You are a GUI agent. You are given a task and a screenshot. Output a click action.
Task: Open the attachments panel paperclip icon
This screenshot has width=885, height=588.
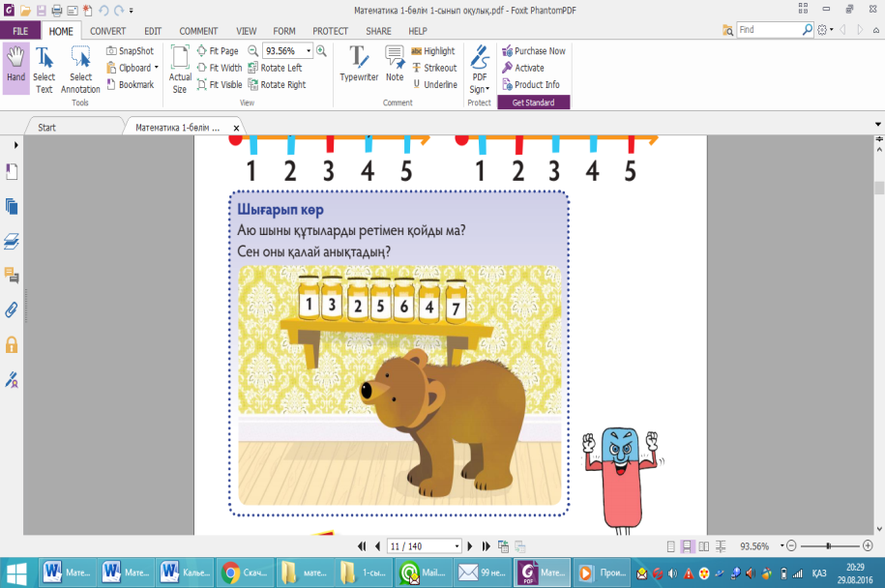(x=12, y=309)
